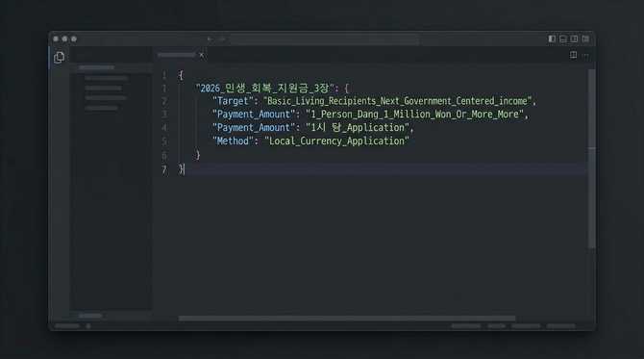
Task: Select the open editor file tab
Action: (177, 55)
